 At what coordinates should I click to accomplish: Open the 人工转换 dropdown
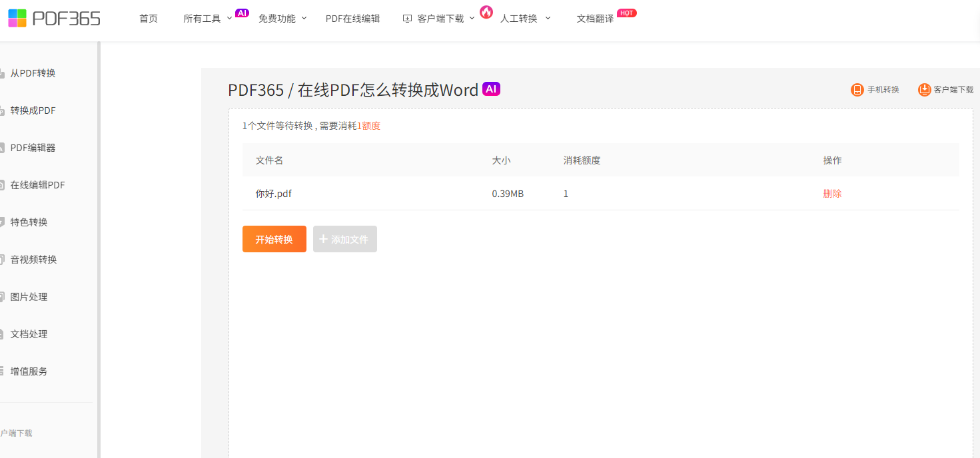coord(525,19)
